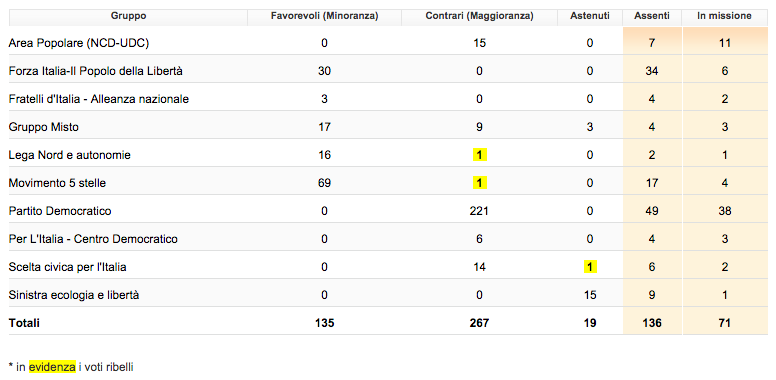Select Forza Italia-Il Popolo della Libertà row
Screen dimensions: 776x380
click(x=388, y=71)
